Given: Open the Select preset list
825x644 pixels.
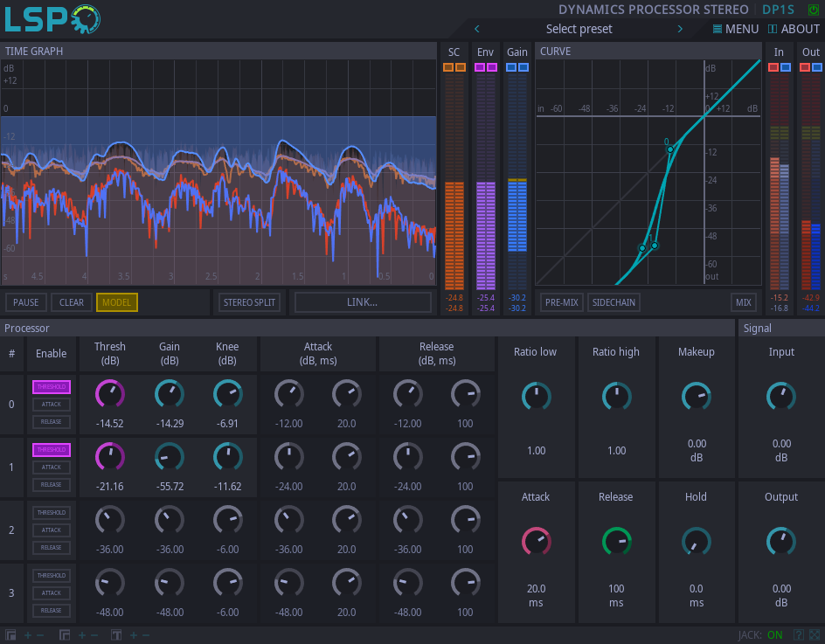Looking at the screenshot, I should [579, 29].
